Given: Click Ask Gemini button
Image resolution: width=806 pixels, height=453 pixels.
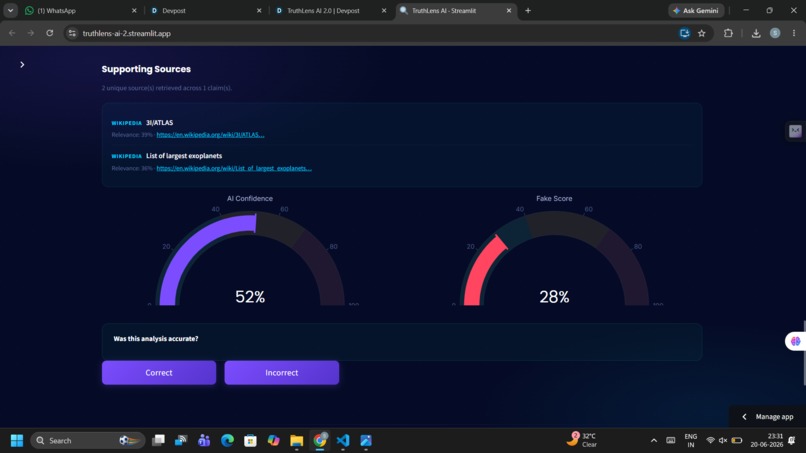Looking at the screenshot, I should 696,10.
